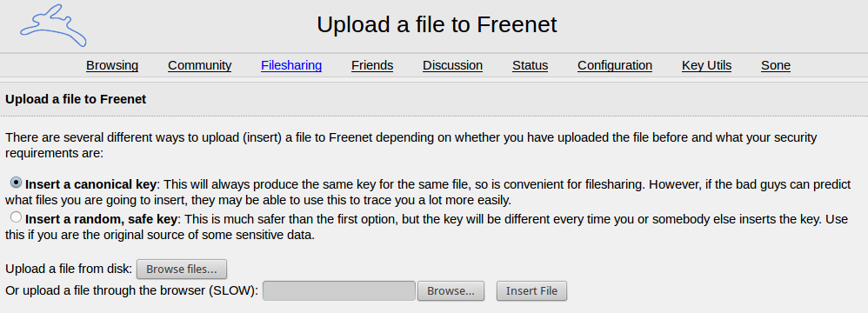This screenshot has width=868, height=313.
Task: Click the Browse... button for browser upload
Action: [451, 291]
